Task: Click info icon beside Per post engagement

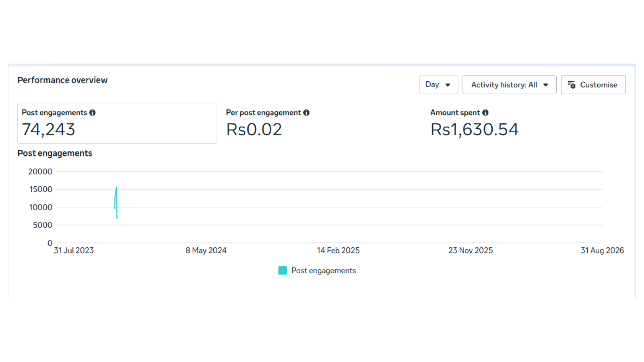Action: click(306, 113)
